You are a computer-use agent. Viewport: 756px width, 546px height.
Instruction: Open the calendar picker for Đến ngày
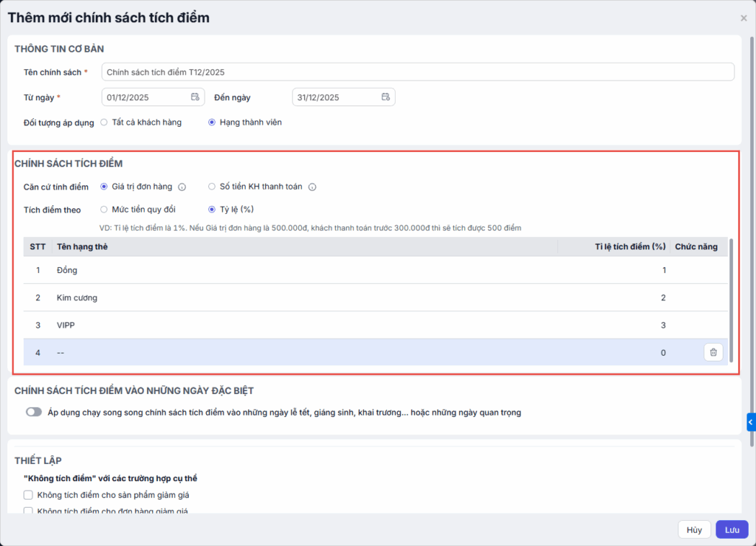pos(385,97)
